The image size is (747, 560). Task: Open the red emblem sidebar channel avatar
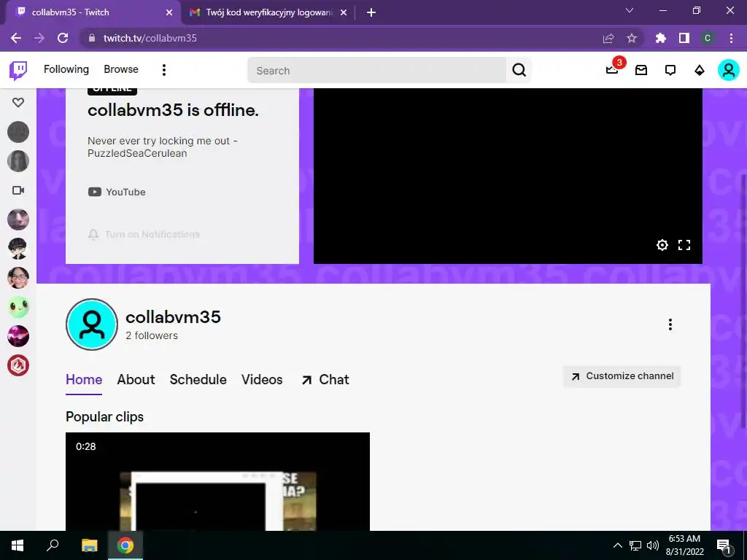pos(18,365)
